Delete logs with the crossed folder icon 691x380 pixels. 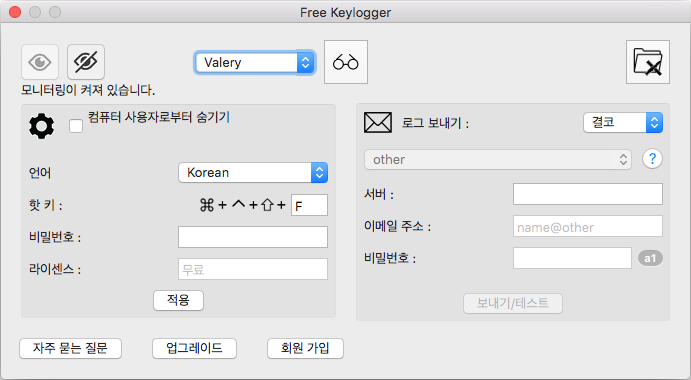(x=648, y=62)
